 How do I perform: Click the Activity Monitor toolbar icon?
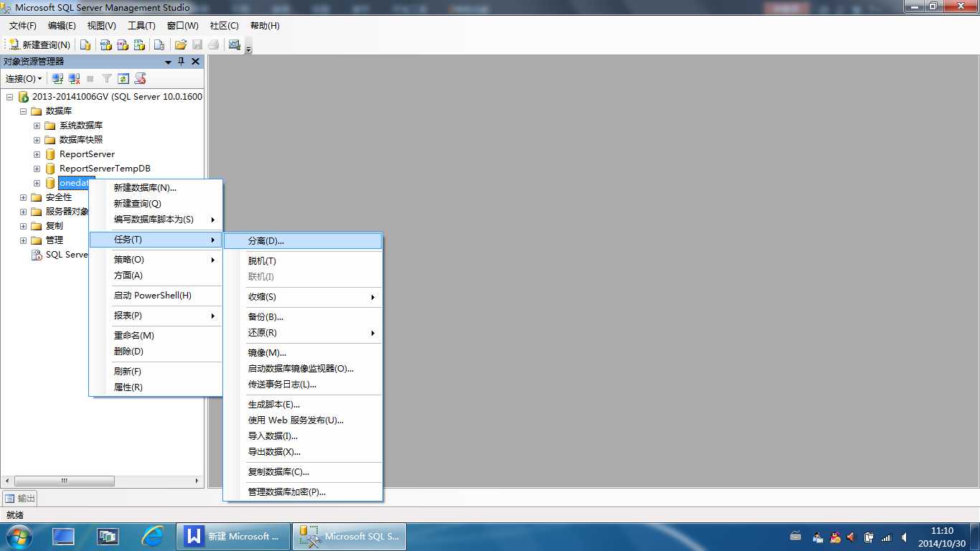tap(235, 44)
